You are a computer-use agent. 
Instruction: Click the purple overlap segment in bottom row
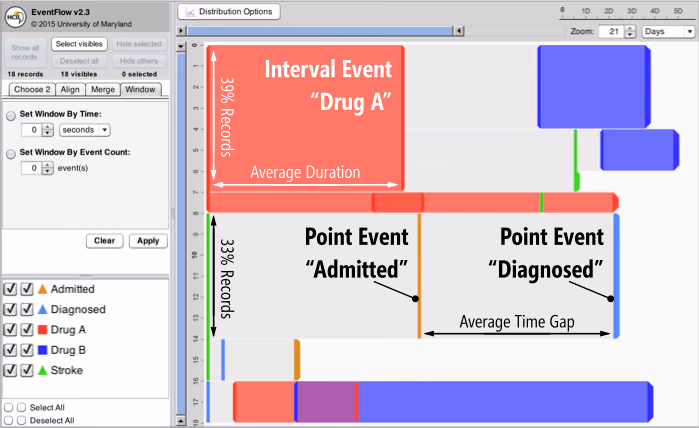(x=326, y=402)
